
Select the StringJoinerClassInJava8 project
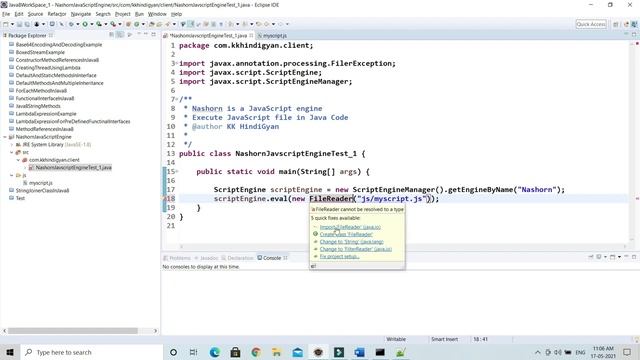tap(42, 191)
